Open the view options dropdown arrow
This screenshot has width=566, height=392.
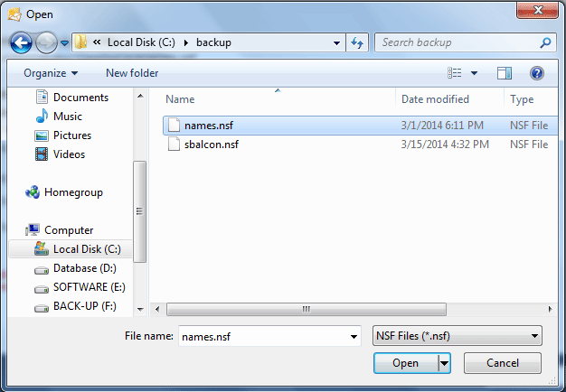tap(474, 73)
